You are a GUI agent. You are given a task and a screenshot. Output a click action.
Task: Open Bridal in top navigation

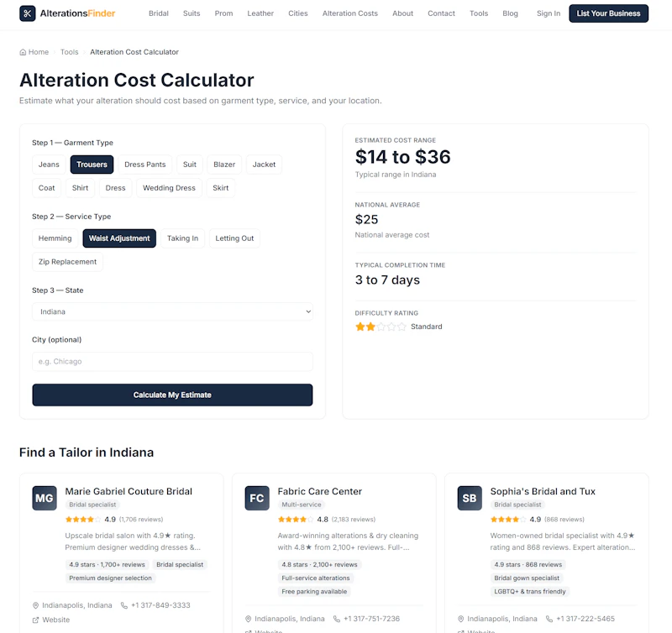coord(159,13)
